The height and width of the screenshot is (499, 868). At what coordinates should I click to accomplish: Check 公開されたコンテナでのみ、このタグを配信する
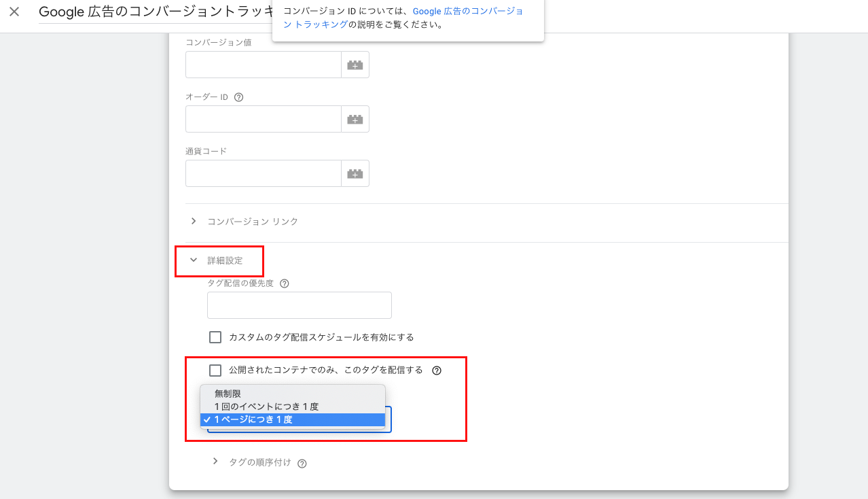215,371
